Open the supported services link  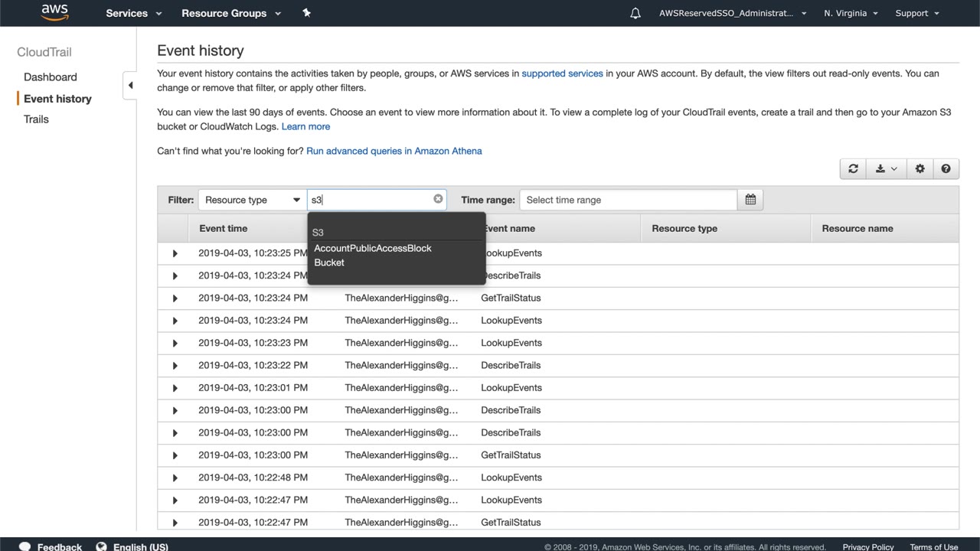562,73
